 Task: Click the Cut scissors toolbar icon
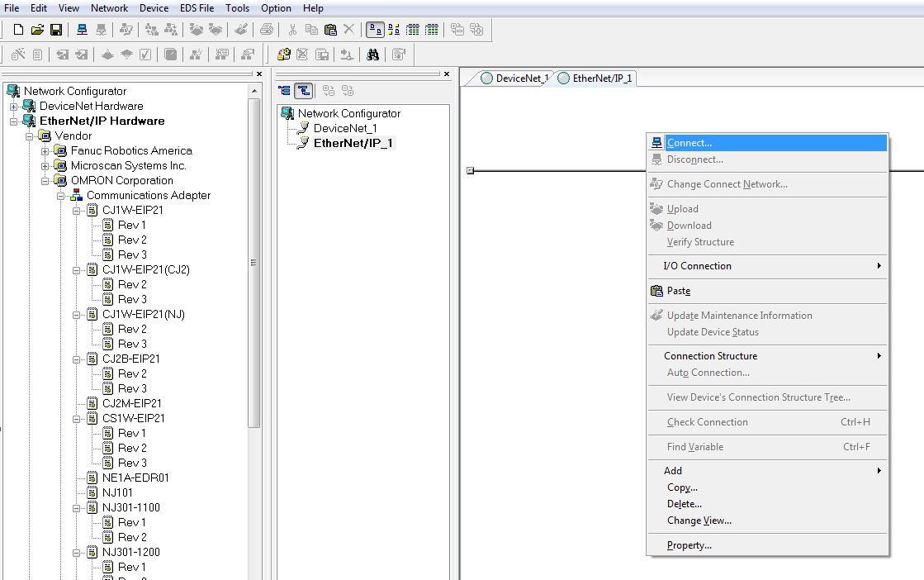292,30
